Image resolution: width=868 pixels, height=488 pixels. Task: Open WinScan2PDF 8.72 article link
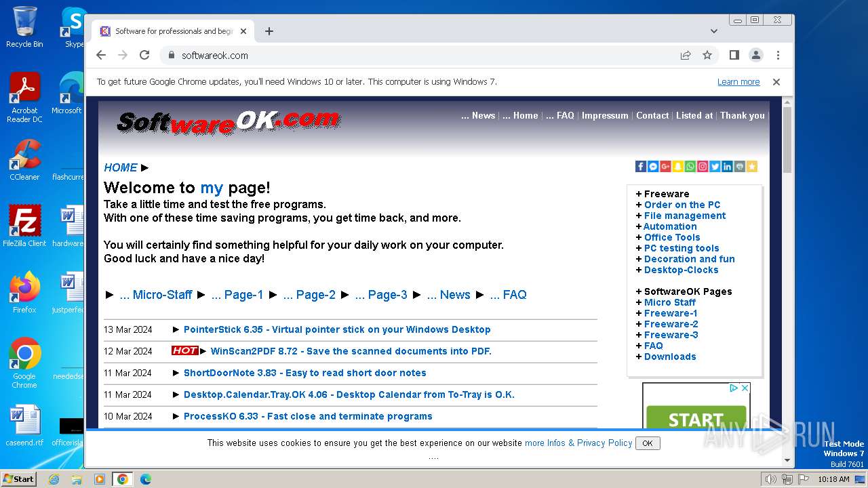point(351,351)
